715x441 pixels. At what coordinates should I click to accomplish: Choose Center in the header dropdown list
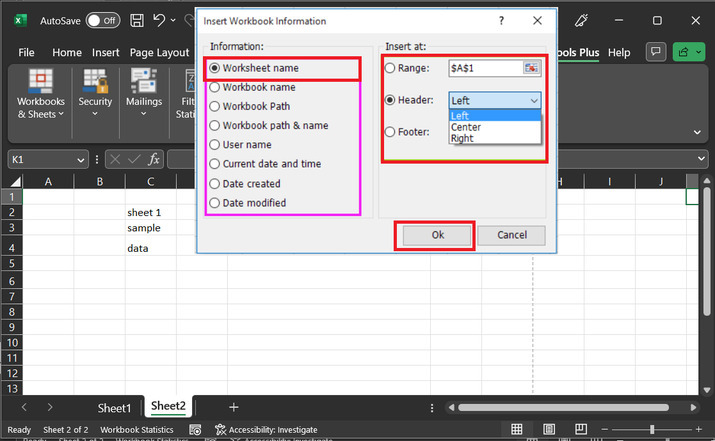click(x=495, y=127)
